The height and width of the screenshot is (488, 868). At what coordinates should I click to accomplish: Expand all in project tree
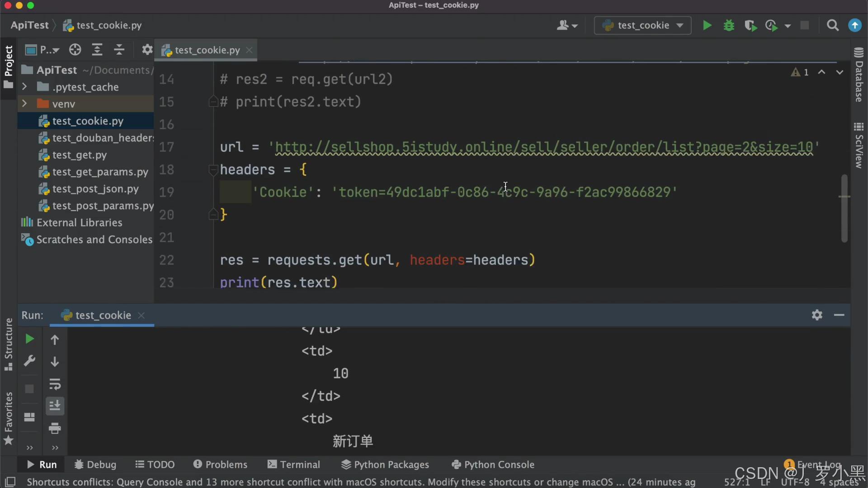pyautogui.click(x=97, y=50)
